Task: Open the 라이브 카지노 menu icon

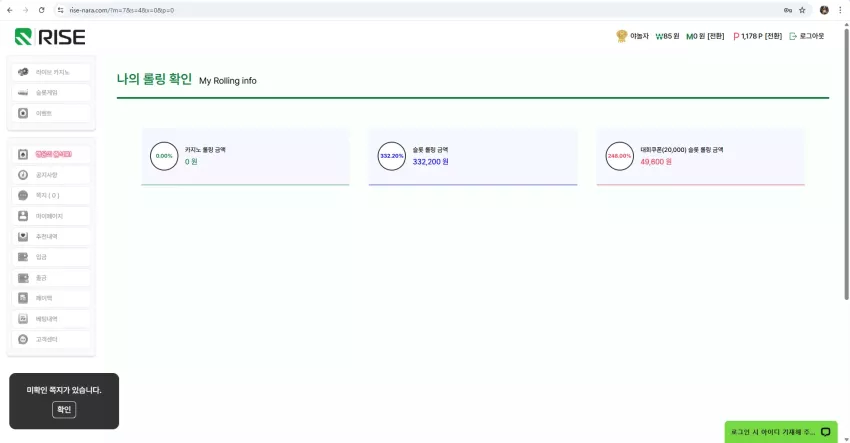Action: click(x=23, y=72)
